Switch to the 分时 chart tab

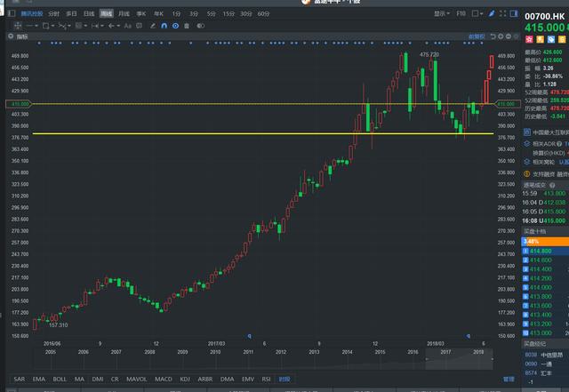pos(53,14)
